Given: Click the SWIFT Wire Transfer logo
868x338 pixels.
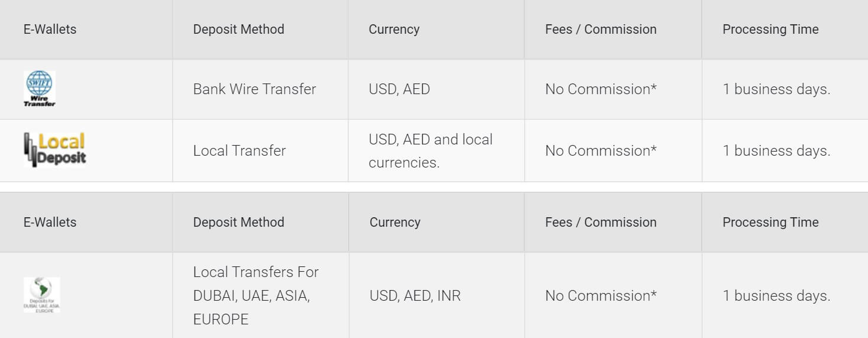Looking at the screenshot, I should (x=40, y=89).
